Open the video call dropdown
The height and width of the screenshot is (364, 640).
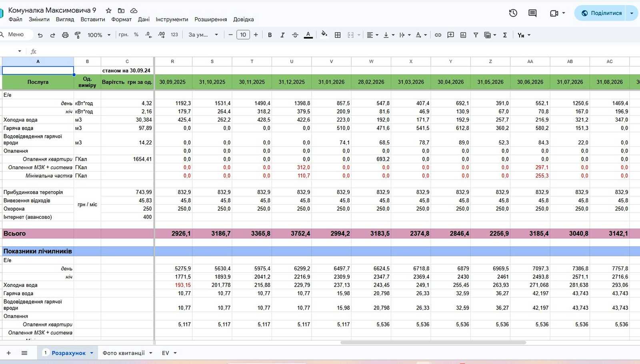564,13
